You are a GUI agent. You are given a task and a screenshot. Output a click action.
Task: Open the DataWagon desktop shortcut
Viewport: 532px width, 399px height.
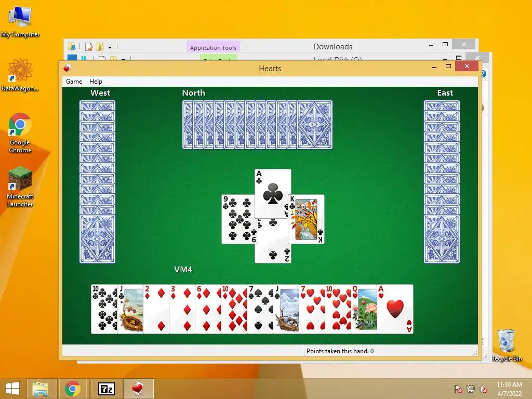click(x=20, y=75)
